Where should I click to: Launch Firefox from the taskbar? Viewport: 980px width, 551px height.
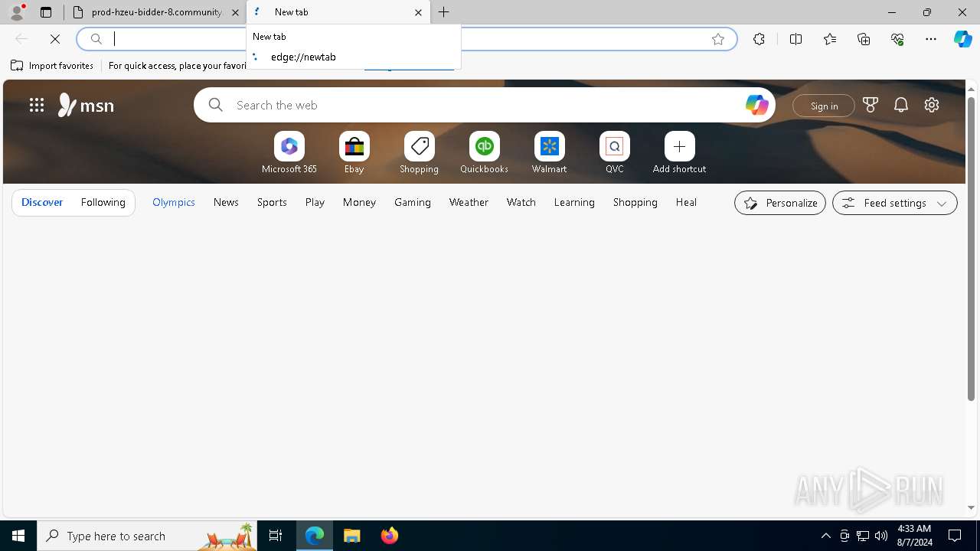[389, 536]
